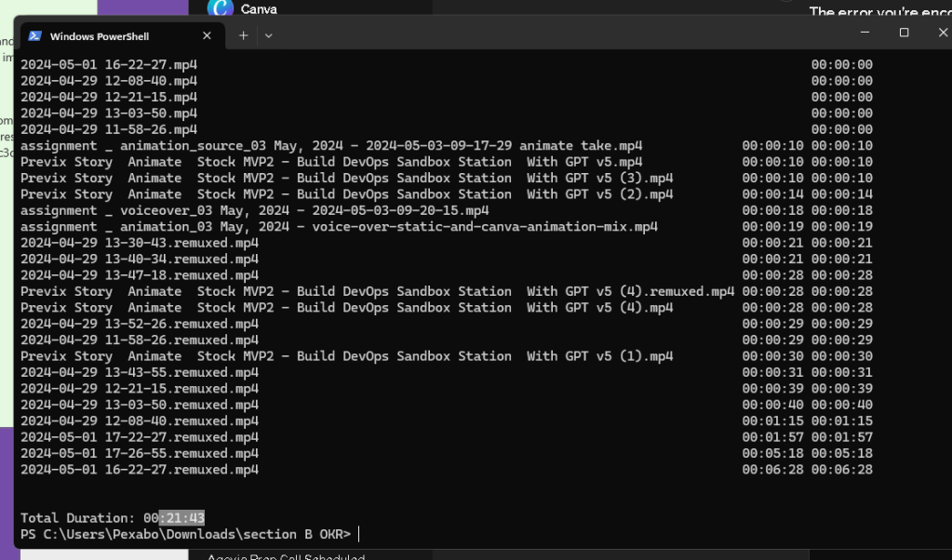952x560 pixels.
Task: Select the Windows PowerShell tab
Action: coord(123,35)
